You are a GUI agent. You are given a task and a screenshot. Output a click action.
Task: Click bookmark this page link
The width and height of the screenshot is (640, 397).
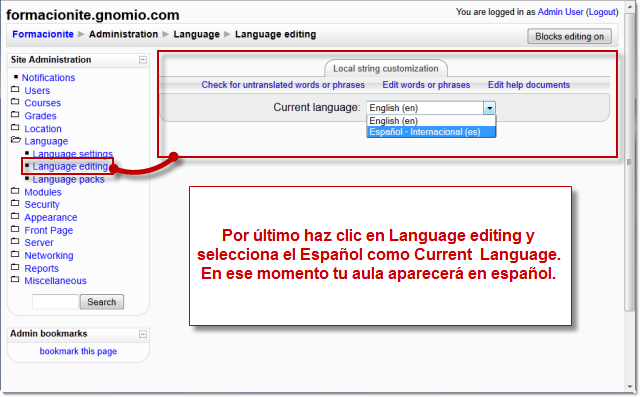point(78,351)
